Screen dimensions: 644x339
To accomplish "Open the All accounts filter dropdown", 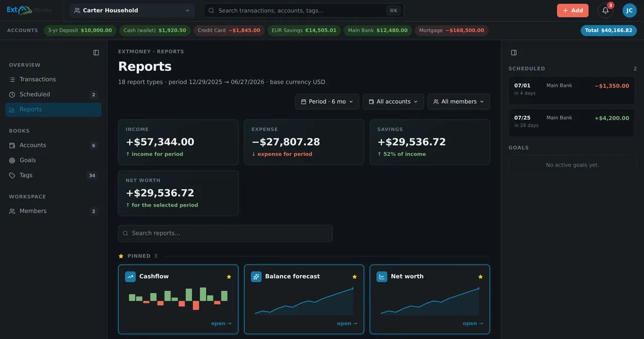I will (393, 102).
